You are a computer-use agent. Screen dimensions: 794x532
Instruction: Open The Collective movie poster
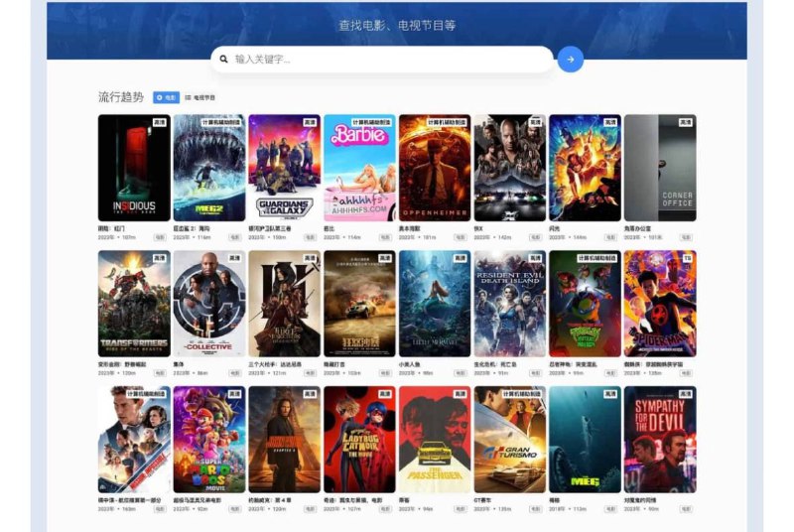[209, 304]
